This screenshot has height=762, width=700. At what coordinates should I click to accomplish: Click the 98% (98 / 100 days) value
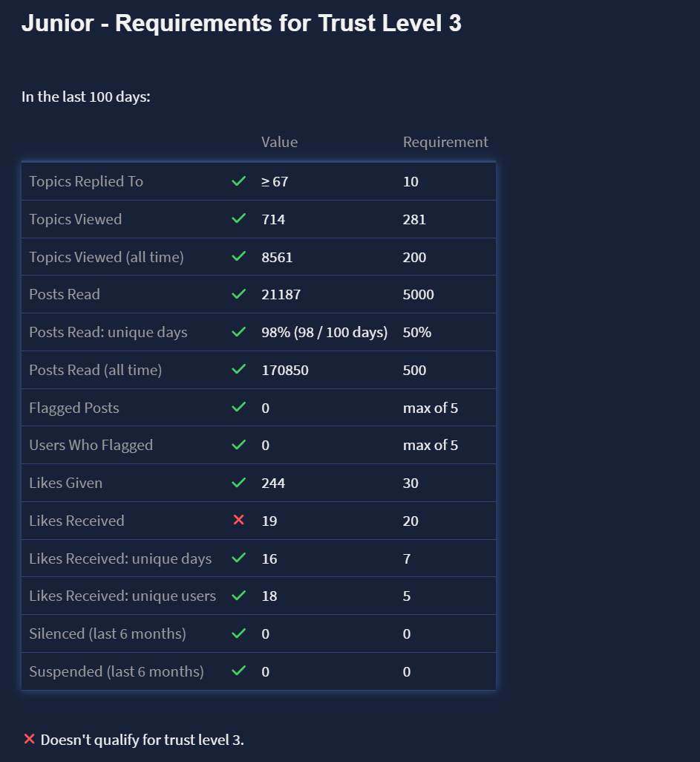(324, 332)
